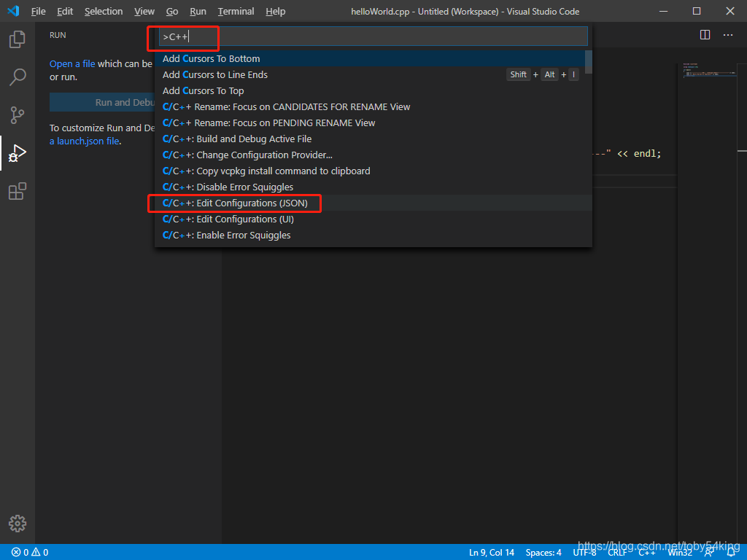Split the editor to the right

pyautogui.click(x=705, y=35)
